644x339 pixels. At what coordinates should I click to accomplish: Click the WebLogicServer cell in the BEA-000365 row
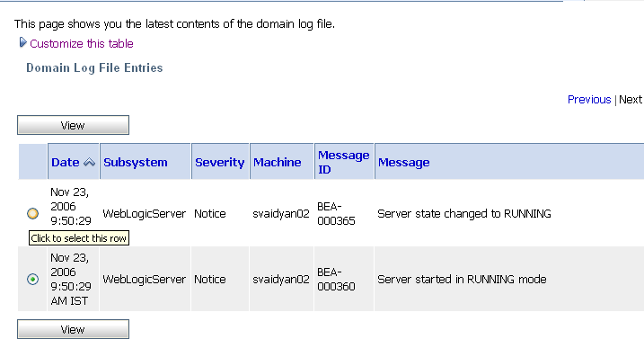[x=145, y=214]
